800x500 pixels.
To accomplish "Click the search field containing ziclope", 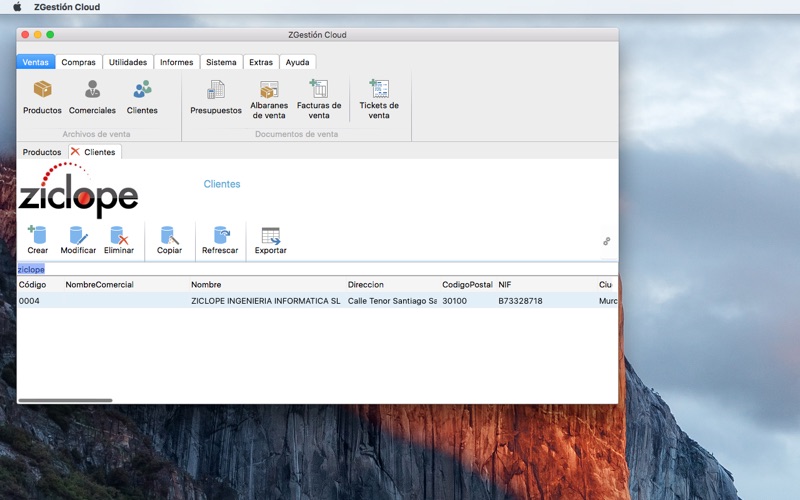I will click(317, 269).
